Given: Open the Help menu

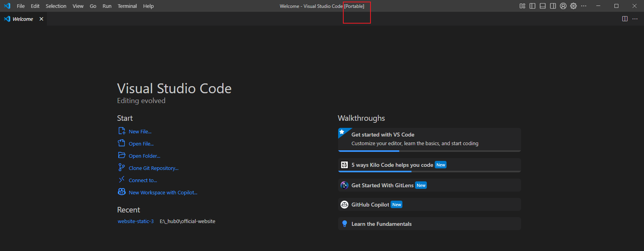Looking at the screenshot, I should [x=148, y=6].
